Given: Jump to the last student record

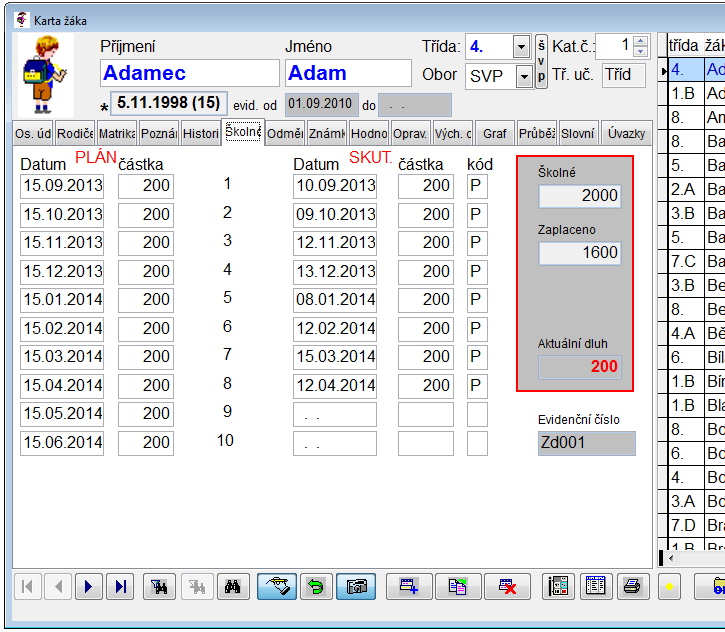Looking at the screenshot, I should [x=120, y=587].
